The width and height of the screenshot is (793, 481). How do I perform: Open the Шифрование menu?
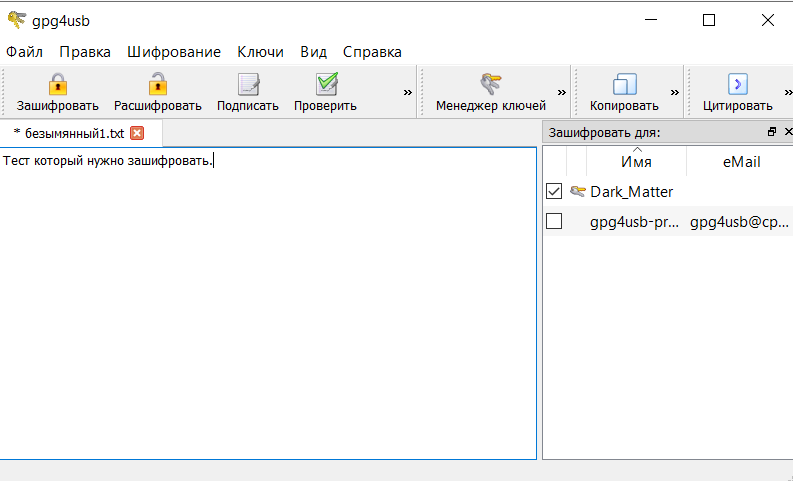click(x=173, y=52)
